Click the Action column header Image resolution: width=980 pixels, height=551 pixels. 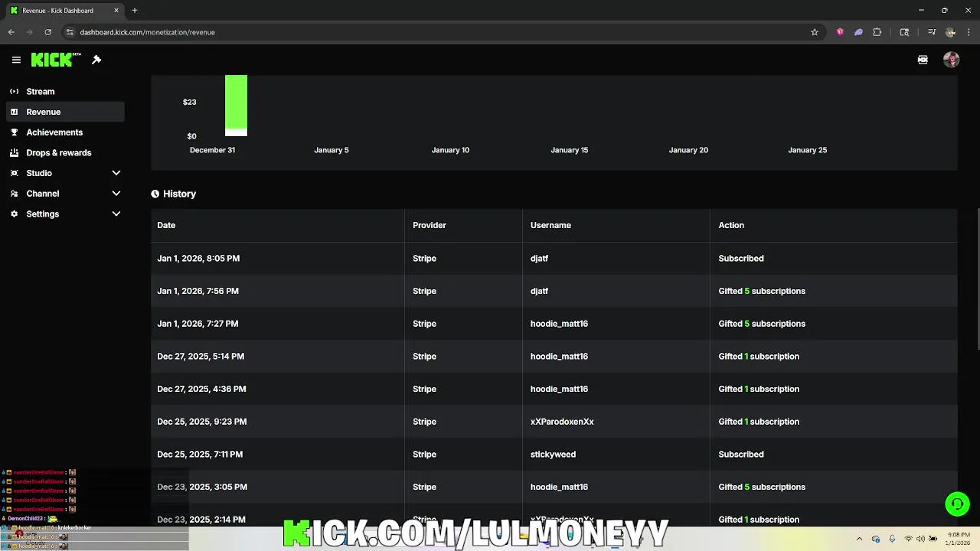[x=731, y=225]
